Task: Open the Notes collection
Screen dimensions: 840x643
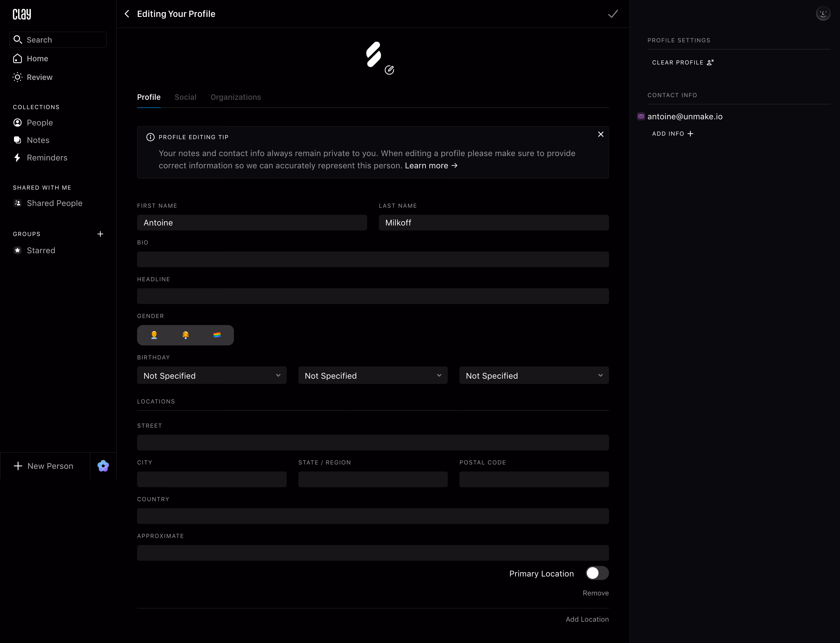Action: [x=31, y=140]
